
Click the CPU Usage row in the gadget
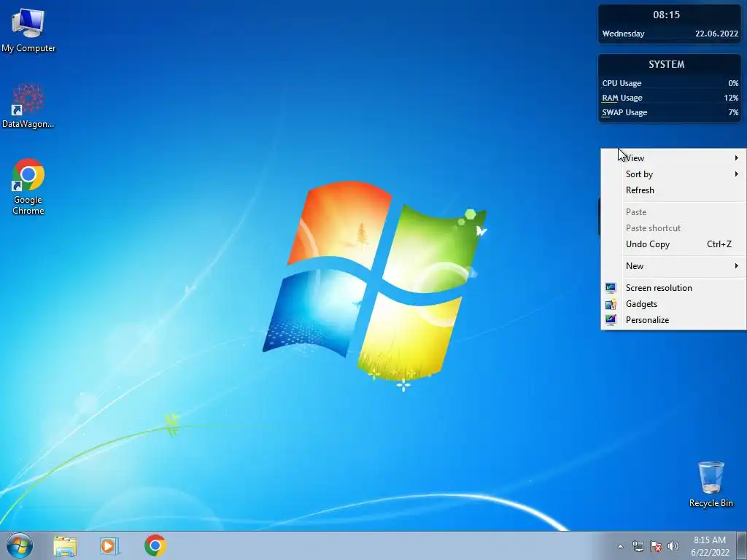pyautogui.click(x=670, y=83)
